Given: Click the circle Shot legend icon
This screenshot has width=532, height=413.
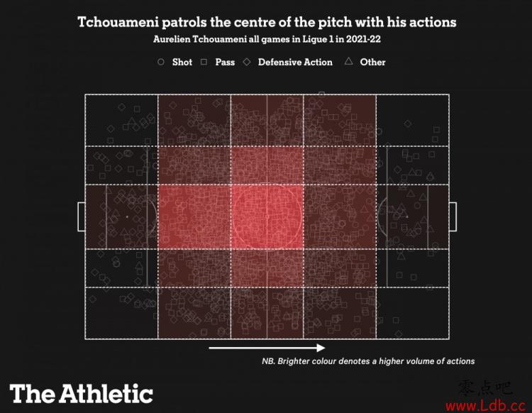Looking at the screenshot, I should [161, 62].
